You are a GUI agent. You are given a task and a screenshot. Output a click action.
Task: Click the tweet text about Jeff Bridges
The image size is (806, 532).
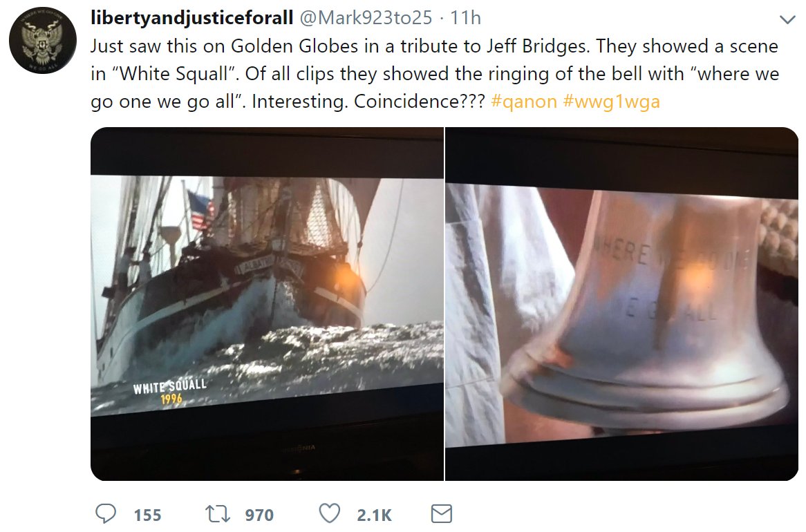click(x=435, y=73)
